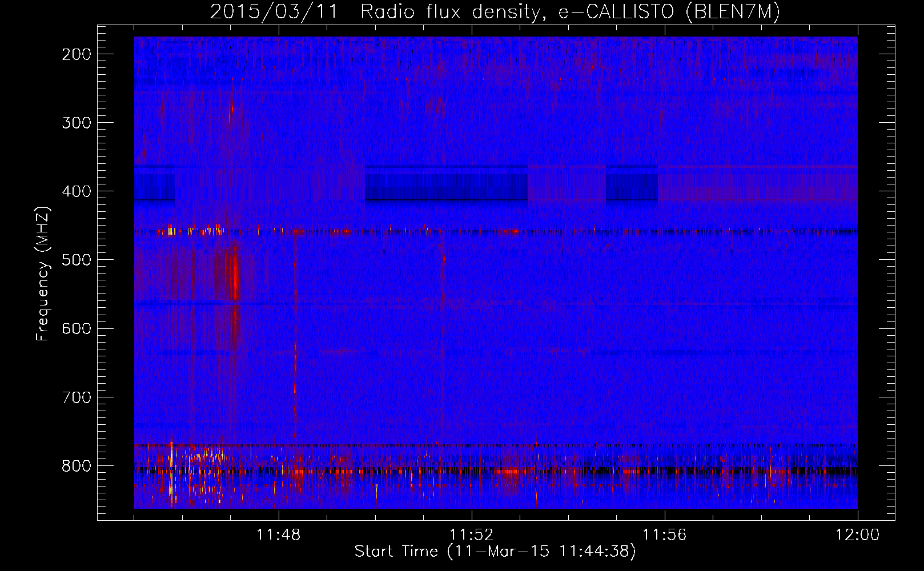
Task: Select the 400 frequency tick label
Action: [x=76, y=192]
